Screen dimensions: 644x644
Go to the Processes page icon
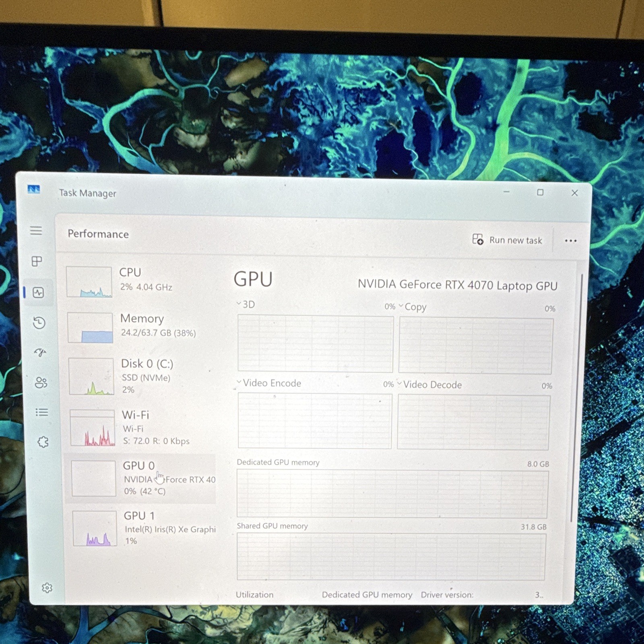pyautogui.click(x=37, y=261)
